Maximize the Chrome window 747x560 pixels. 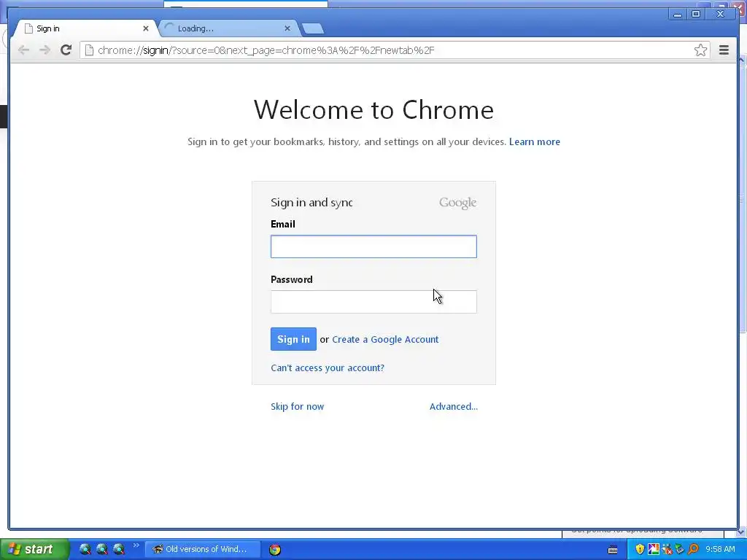pos(695,15)
